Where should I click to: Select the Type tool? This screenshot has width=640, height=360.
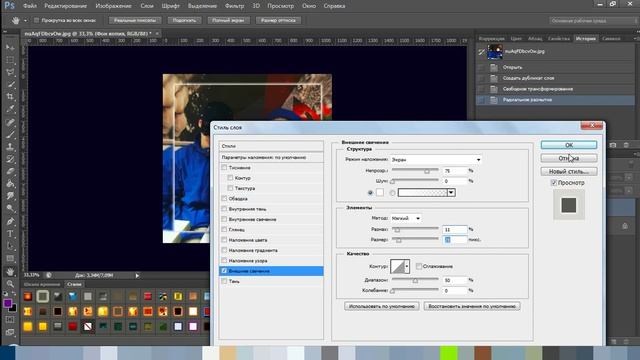[10, 234]
